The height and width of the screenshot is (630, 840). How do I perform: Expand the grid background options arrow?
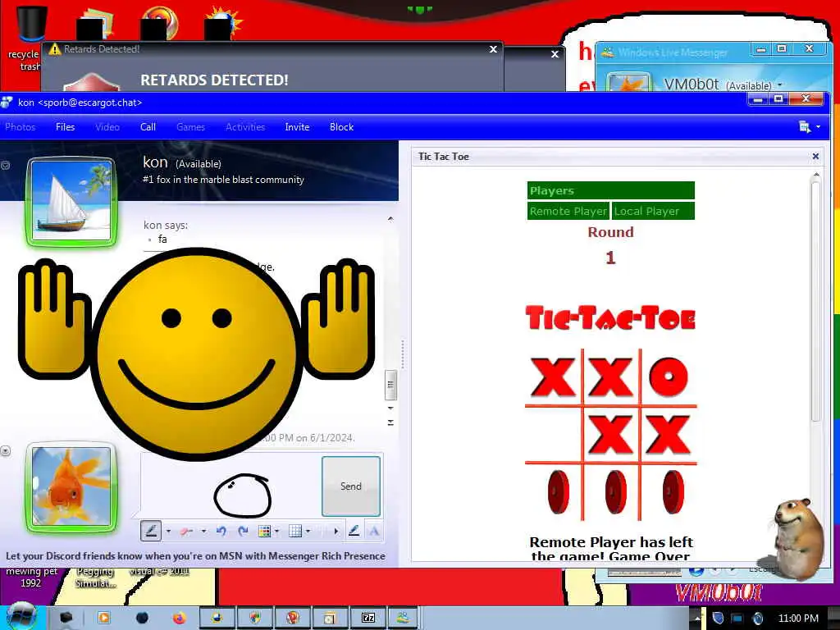pyautogui.click(x=308, y=532)
